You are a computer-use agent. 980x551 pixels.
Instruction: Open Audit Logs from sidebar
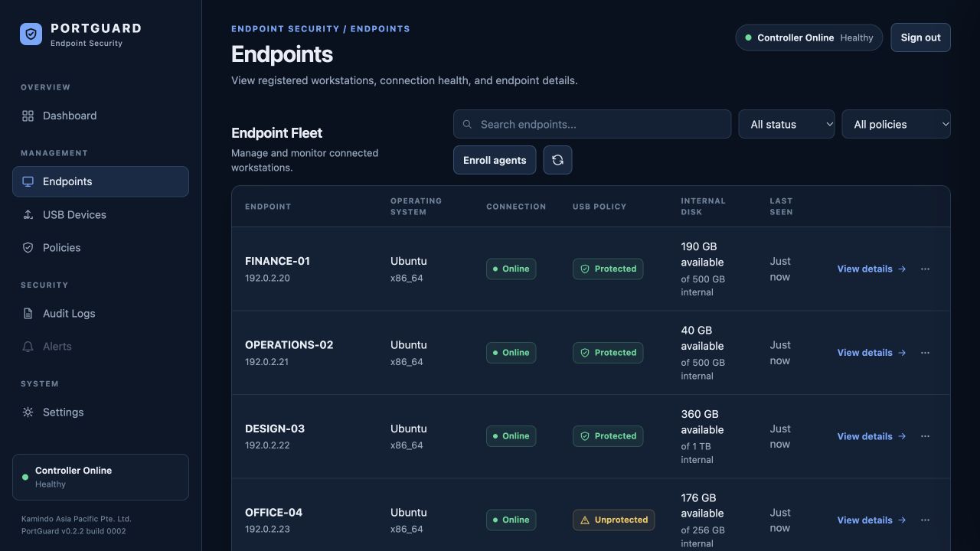point(100,313)
